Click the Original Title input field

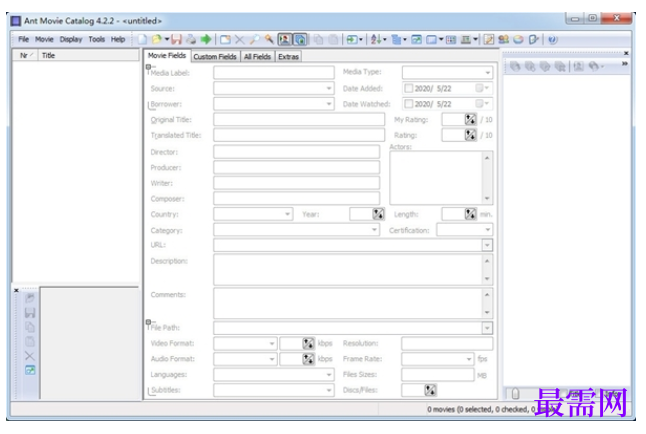[299, 120]
